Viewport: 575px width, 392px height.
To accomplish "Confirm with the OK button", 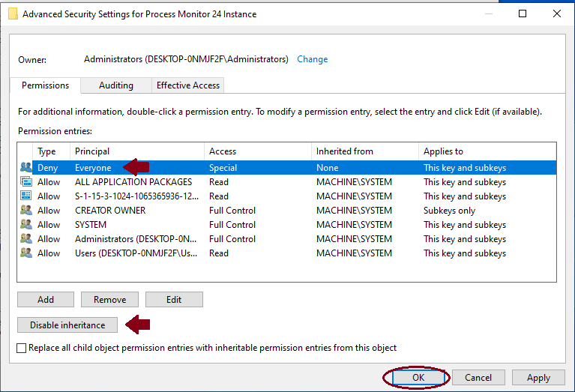I will (x=418, y=378).
